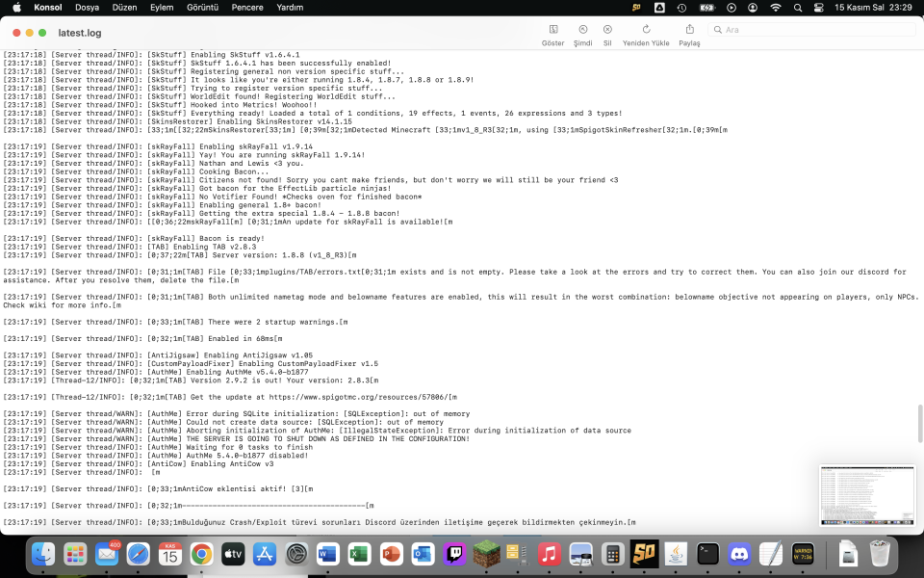Launch Microsoft Excel from the dock
Image resolution: width=924 pixels, height=578 pixels.
coord(359,554)
